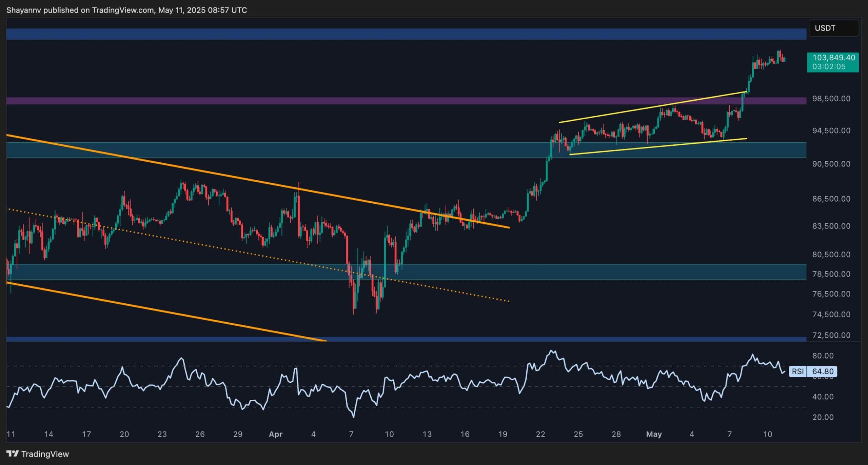Image resolution: width=868 pixels, height=465 pixels.
Task: Click the TradingView logo icon
Action: (13, 453)
